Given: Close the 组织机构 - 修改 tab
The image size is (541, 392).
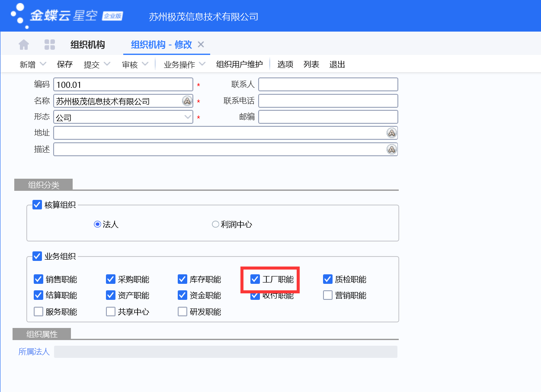Looking at the screenshot, I should [x=201, y=45].
